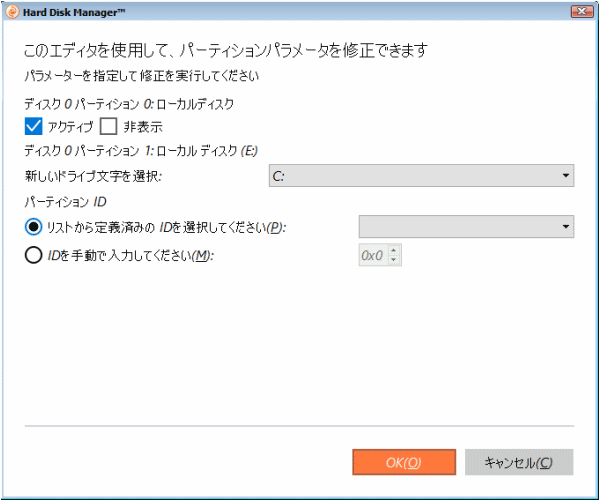Toggle the アクティブ checkbox
The height and width of the screenshot is (500, 600).
33,126
